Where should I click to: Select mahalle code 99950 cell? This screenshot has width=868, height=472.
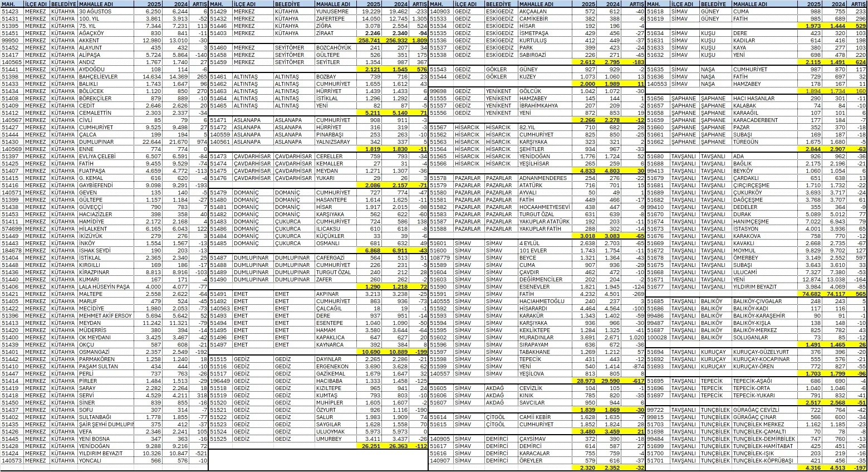coord(12,40)
